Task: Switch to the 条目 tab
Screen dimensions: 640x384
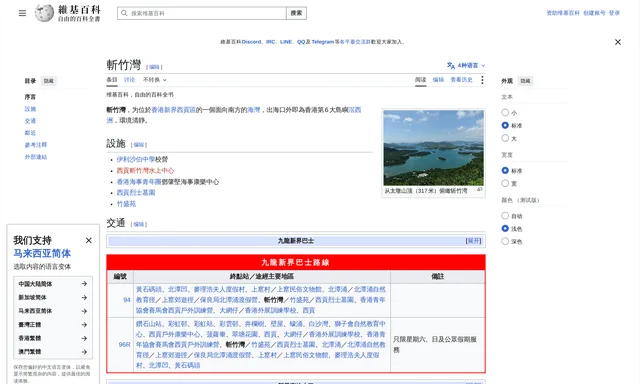Action: pos(112,80)
